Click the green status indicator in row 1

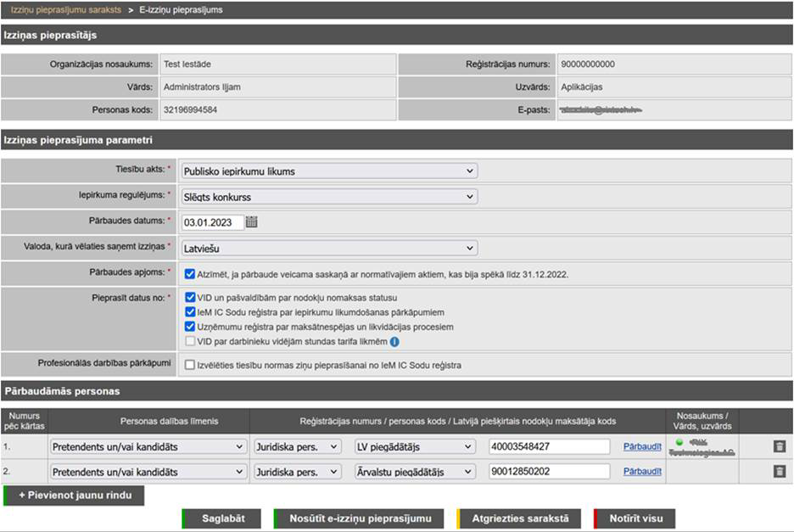pyautogui.click(x=679, y=442)
